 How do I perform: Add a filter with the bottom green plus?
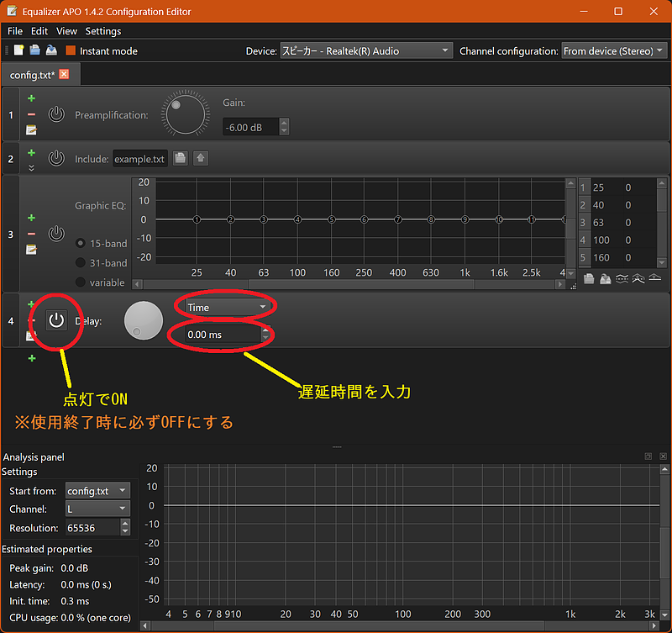32,358
